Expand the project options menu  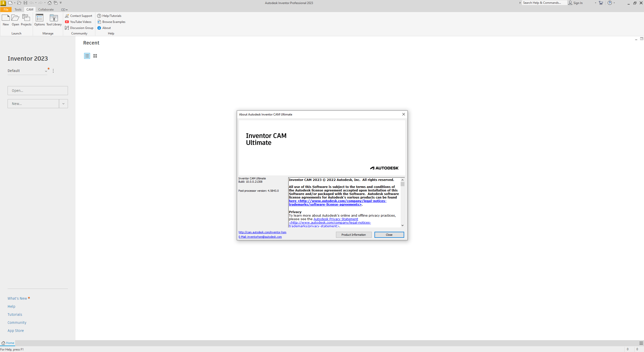pyautogui.click(x=53, y=71)
